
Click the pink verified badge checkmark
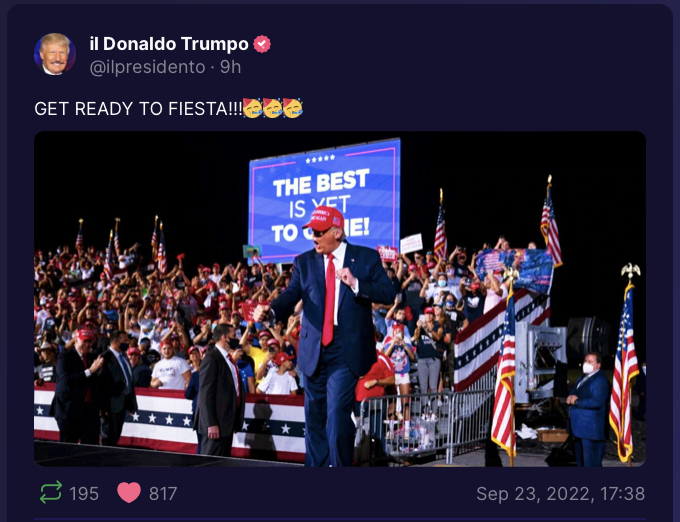[262, 44]
